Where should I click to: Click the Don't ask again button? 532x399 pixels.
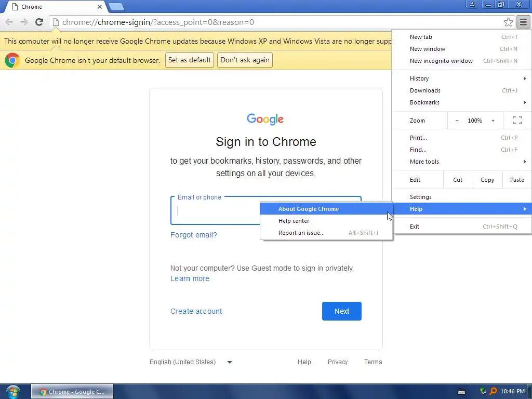coord(245,60)
